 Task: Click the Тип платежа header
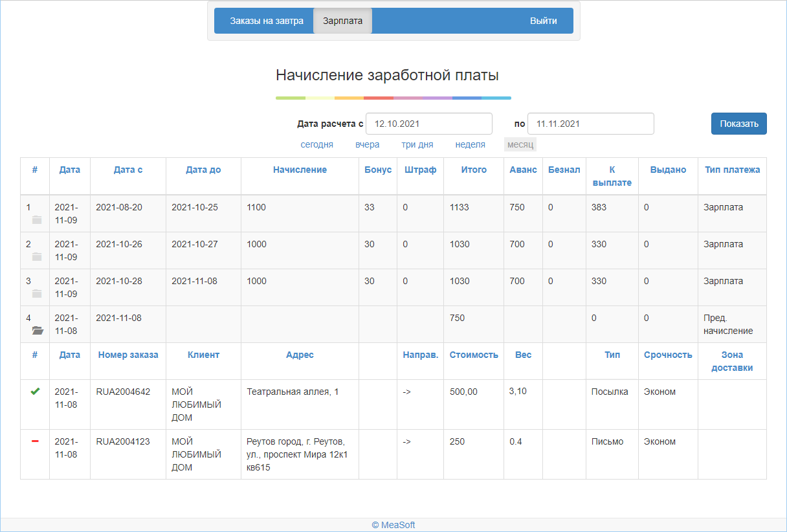(x=732, y=170)
